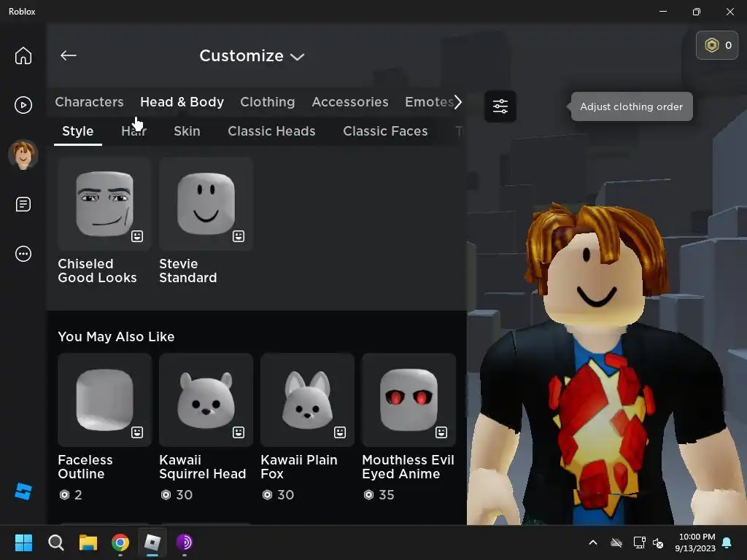Open the muted volume tray icon

pyautogui.click(x=658, y=542)
